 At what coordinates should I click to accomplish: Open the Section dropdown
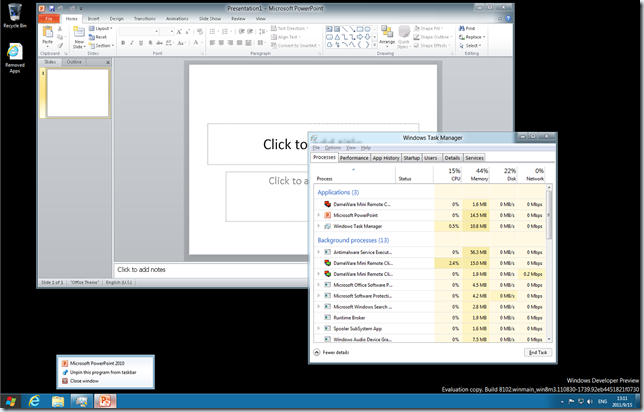(x=101, y=46)
